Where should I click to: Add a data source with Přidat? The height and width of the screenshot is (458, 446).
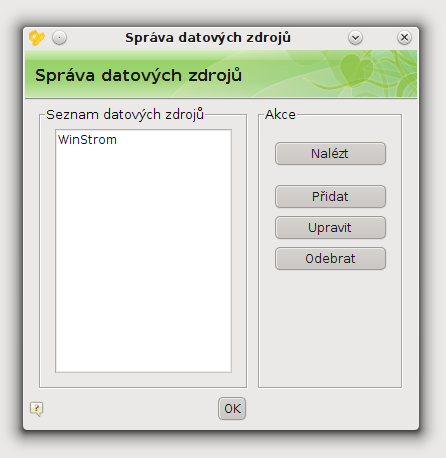coord(330,197)
